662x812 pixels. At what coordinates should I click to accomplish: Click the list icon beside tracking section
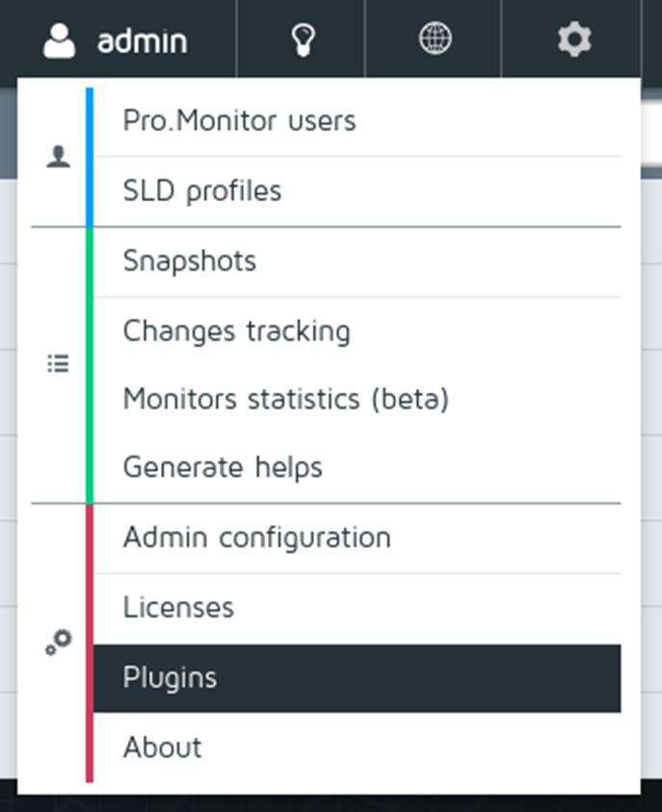[58, 364]
